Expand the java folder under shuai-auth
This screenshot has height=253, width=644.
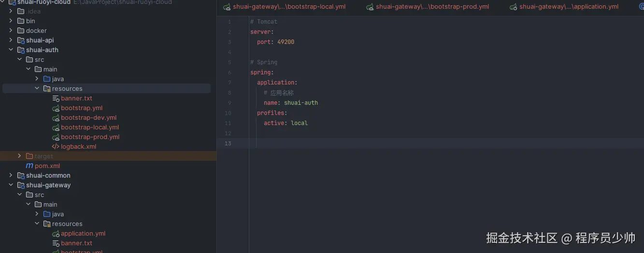[x=37, y=79]
